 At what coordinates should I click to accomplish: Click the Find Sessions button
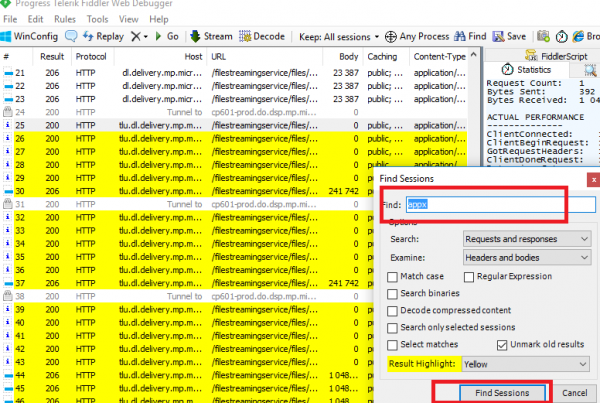tap(489, 393)
